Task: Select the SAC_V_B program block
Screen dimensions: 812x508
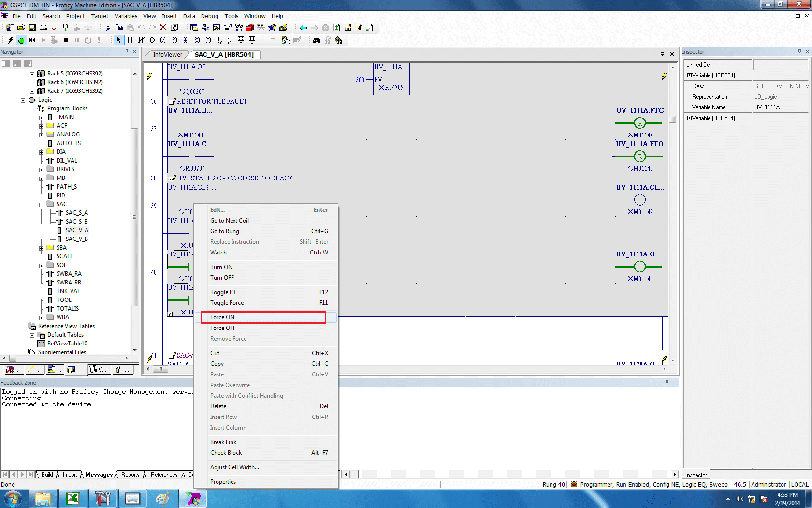Action: point(77,239)
